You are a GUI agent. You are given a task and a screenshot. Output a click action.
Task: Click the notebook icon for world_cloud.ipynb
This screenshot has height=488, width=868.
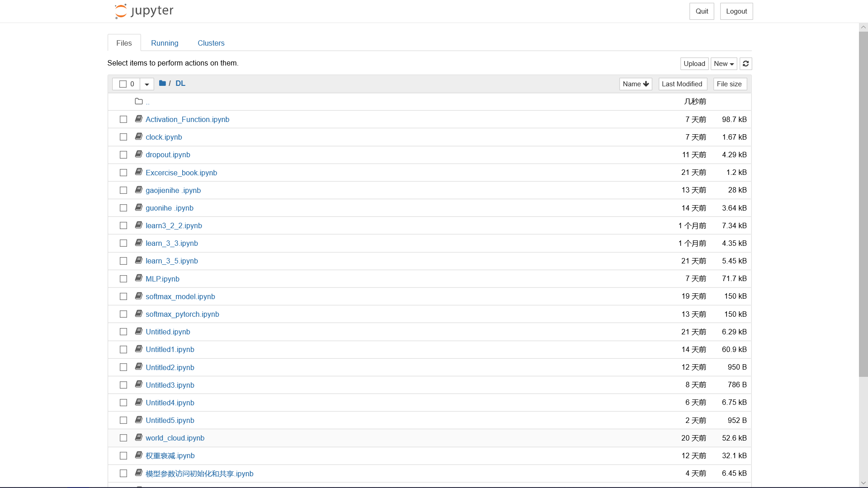click(x=138, y=437)
